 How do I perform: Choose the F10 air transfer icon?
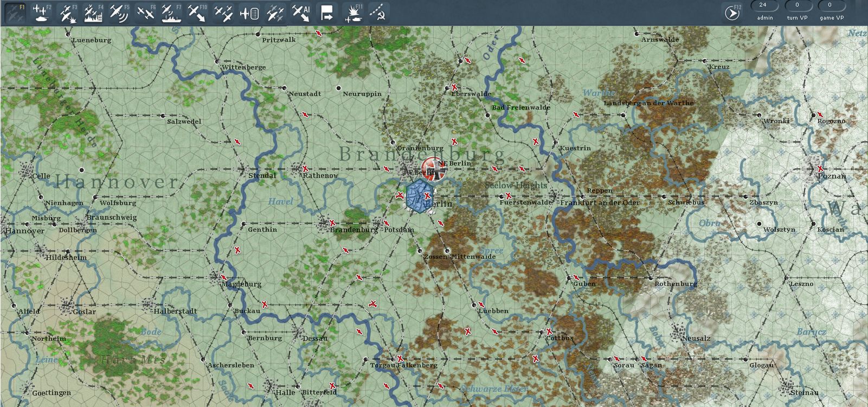coord(196,12)
